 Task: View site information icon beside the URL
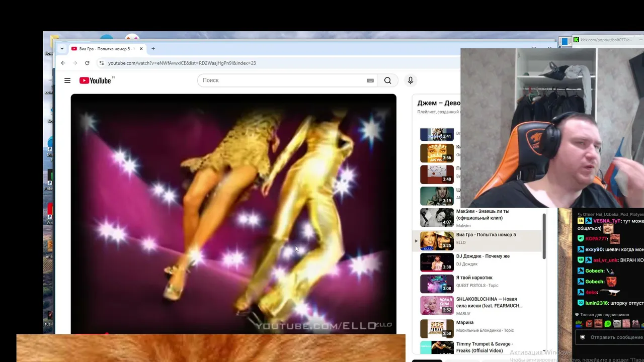pos(101,63)
